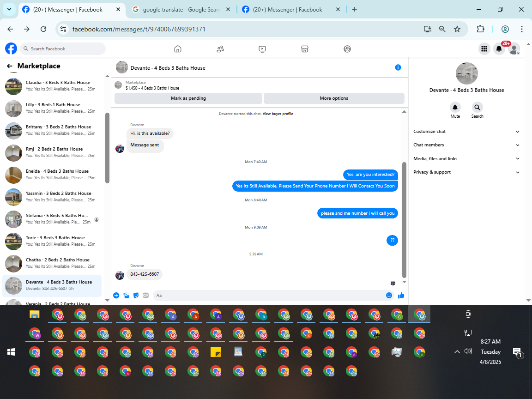The width and height of the screenshot is (532, 399).
Task: Open the emoji picker smiley icon
Action: click(389, 296)
